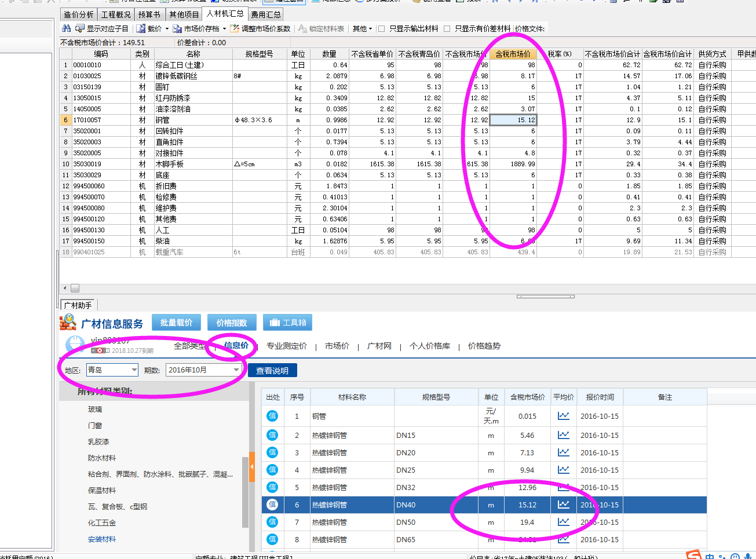
Task: Click the 含税市场价 column header in top table
Action: point(513,54)
